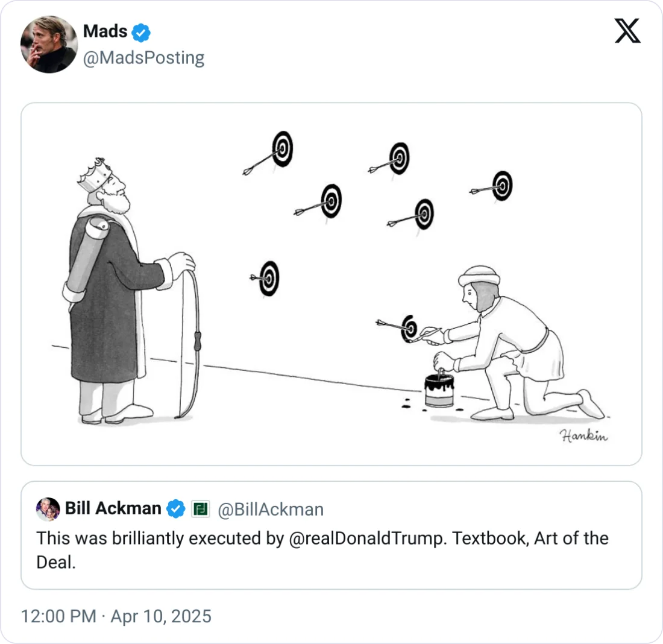The width and height of the screenshot is (663, 644).
Task: Click the X logo
Action: click(627, 30)
